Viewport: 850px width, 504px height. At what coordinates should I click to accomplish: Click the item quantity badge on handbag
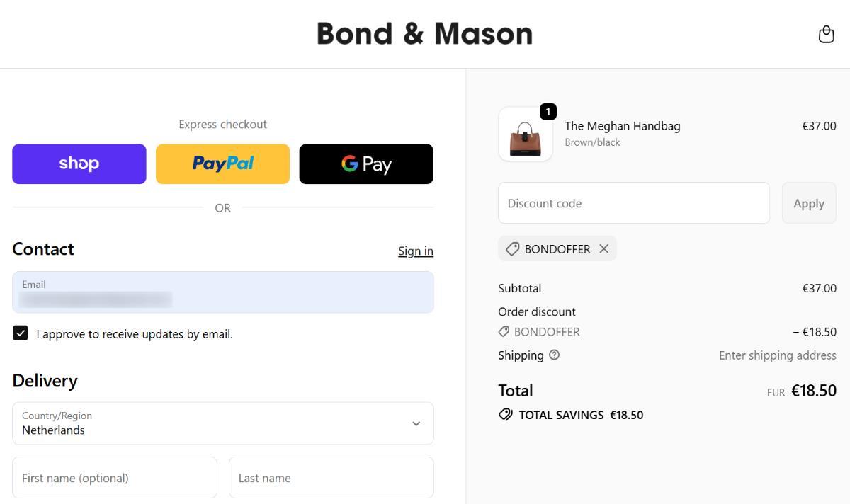tap(548, 112)
